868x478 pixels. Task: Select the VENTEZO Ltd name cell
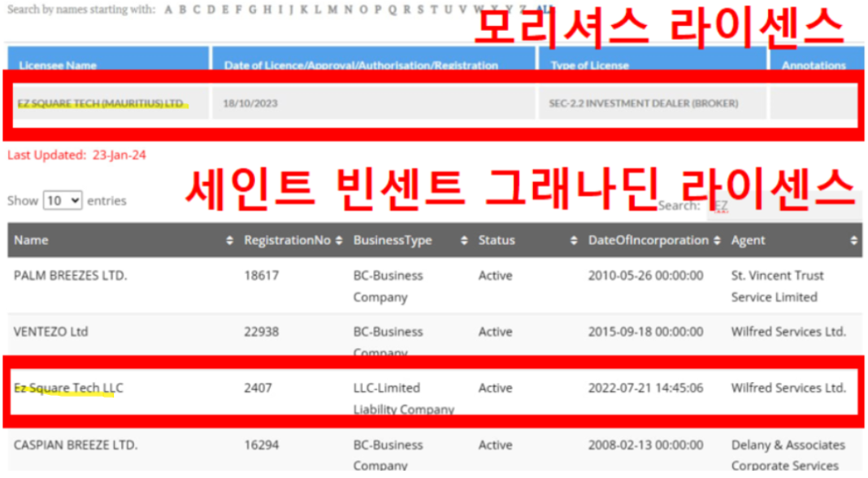pos(51,332)
